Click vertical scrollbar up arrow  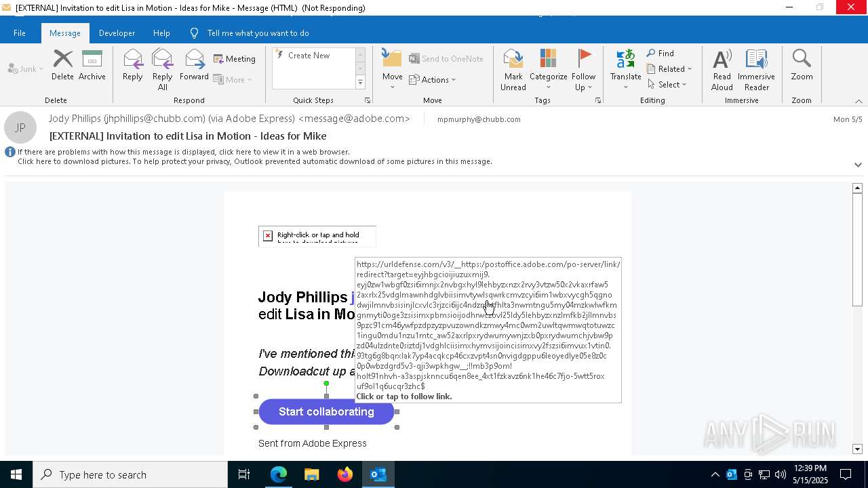pos(857,188)
